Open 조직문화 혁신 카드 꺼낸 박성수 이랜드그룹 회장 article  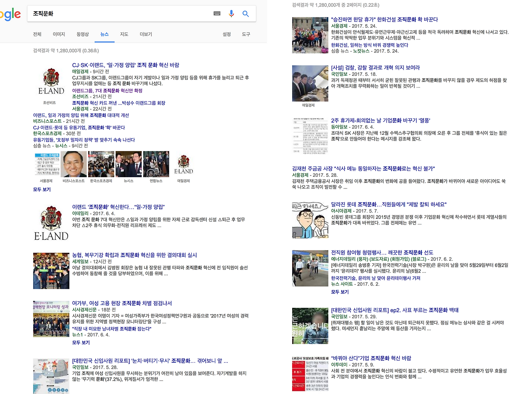tap(118, 103)
